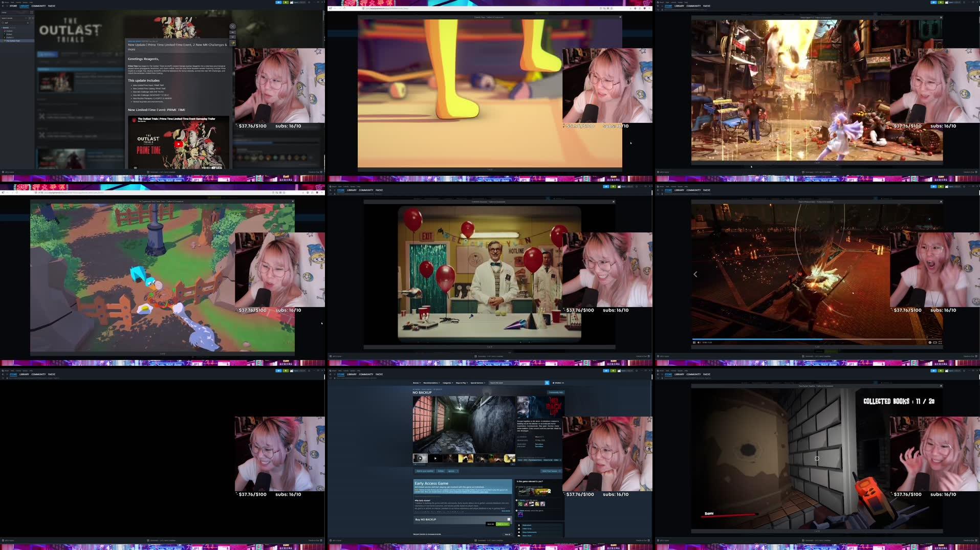Pause the dark arena trailer video
980x550 pixels.
(x=694, y=342)
